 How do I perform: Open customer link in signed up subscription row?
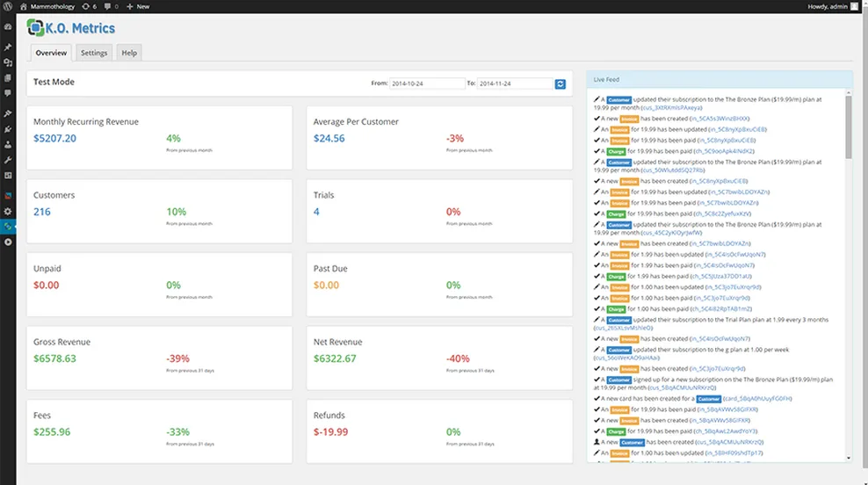click(682, 387)
